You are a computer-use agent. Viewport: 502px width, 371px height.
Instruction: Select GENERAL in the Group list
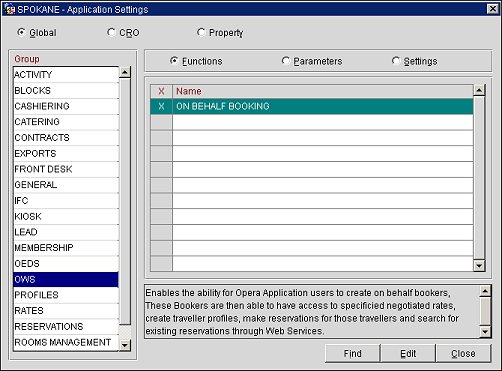tap(66, 185)
